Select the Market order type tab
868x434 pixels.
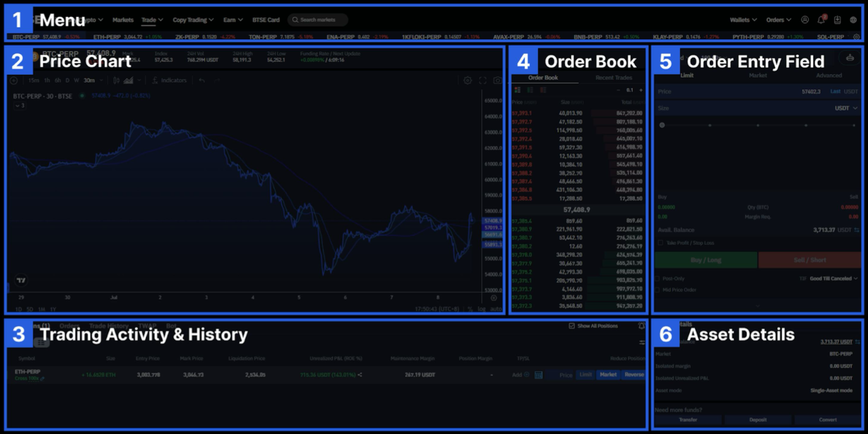[x=758, y=75]
